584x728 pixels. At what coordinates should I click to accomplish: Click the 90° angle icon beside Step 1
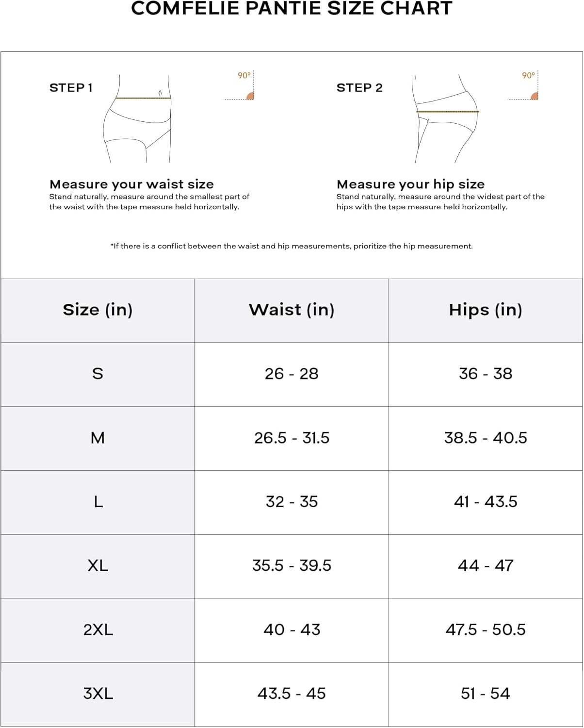[239, 85]
